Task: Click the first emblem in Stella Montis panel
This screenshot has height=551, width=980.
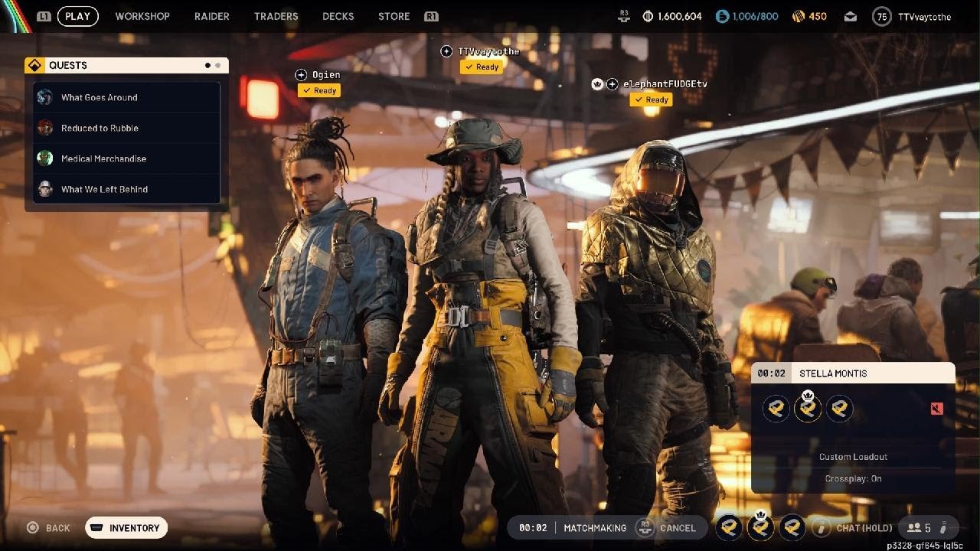Action: point(776,409)
